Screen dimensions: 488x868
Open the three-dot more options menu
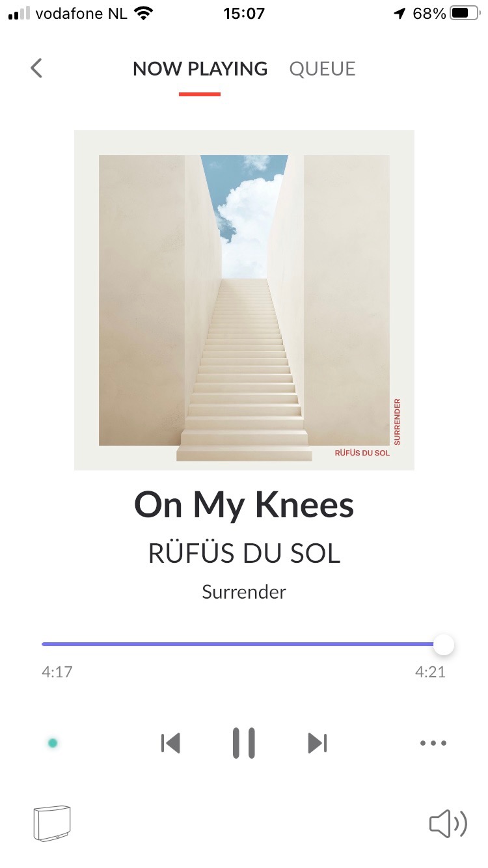(x=433, y=742)
